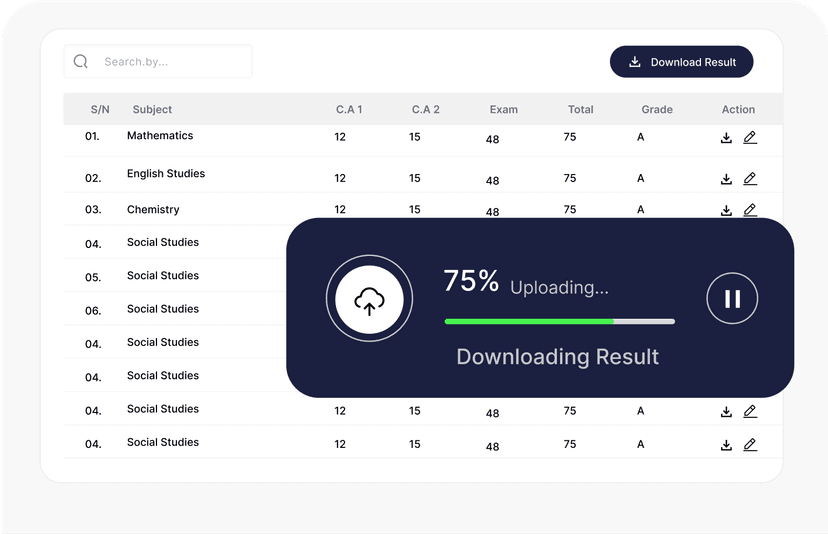Pause the upload in progress
Image resolution: width=828 pixels, height=534 pixels.
click(732, 298)
